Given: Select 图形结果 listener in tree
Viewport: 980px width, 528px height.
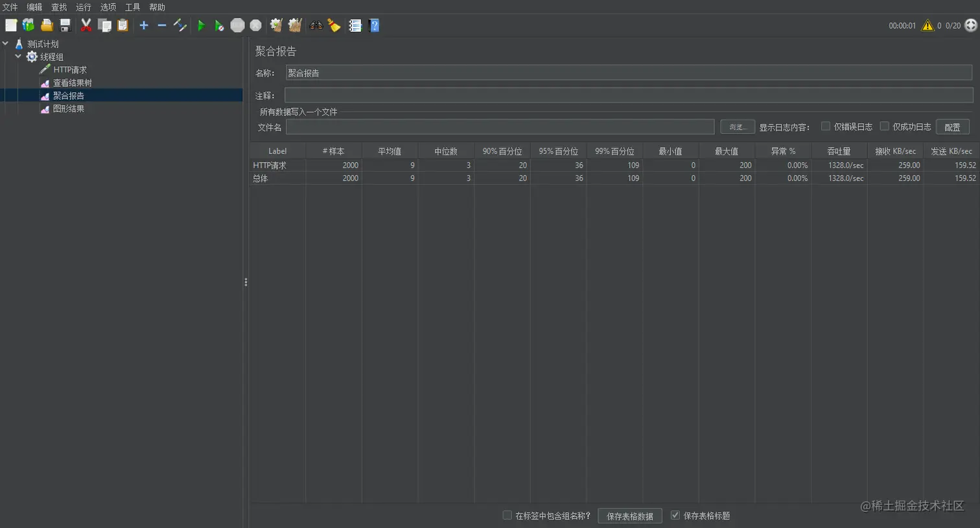Looking at the screenshot, I should click(69, 108).
